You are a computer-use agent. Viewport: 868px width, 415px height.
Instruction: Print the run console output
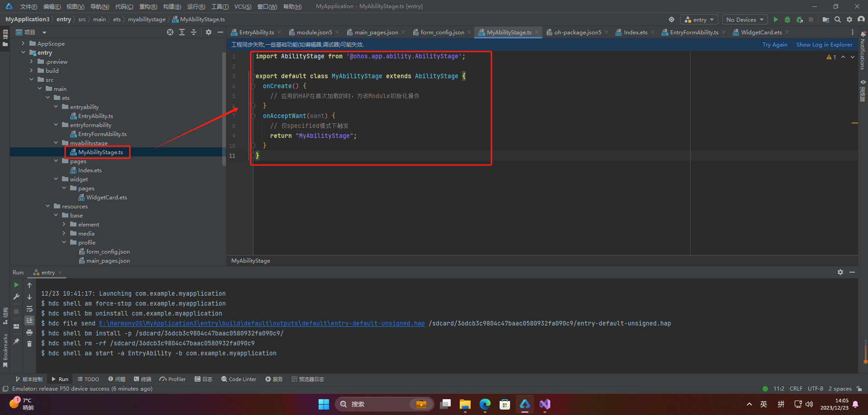pyautogui.click(x=29, y=332)
